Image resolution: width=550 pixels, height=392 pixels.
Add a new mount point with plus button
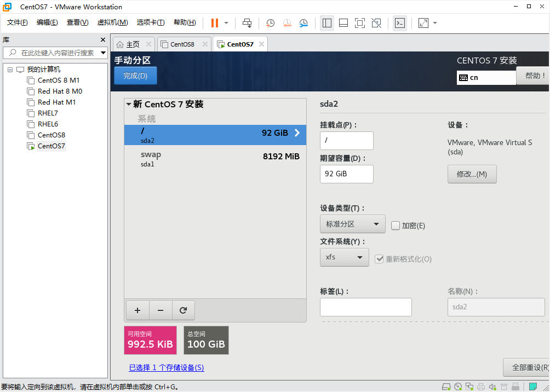137,310
